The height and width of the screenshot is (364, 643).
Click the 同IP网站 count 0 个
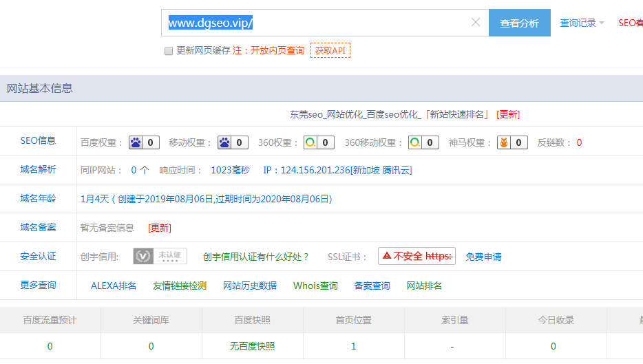(140, 170)
